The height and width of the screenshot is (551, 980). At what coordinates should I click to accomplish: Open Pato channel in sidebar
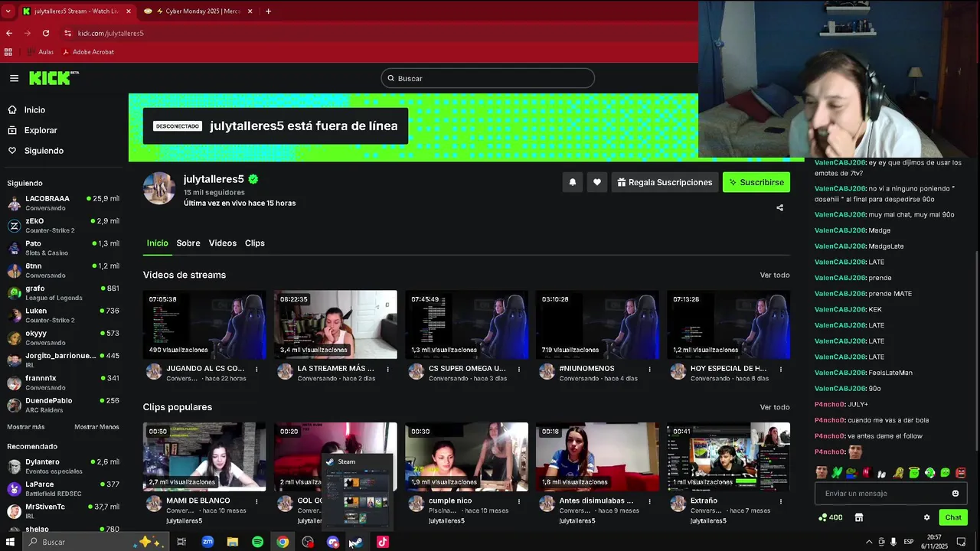click(64, 248)
